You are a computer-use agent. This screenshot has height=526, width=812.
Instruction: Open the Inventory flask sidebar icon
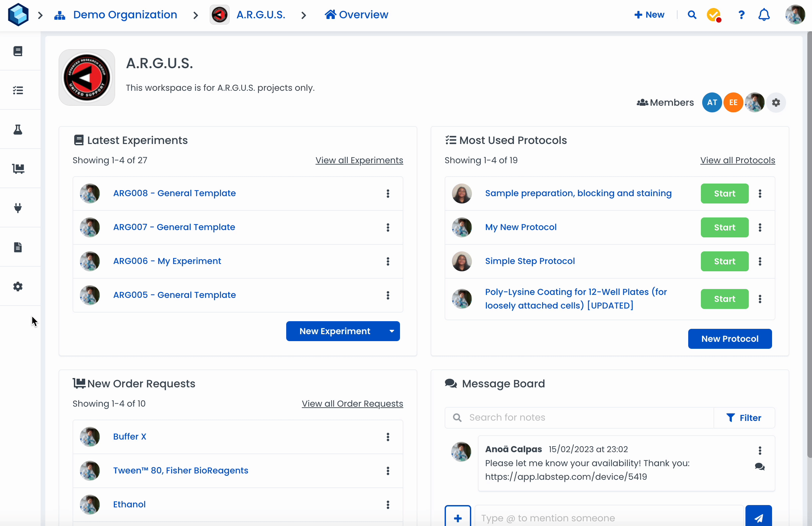pos(18,130)
